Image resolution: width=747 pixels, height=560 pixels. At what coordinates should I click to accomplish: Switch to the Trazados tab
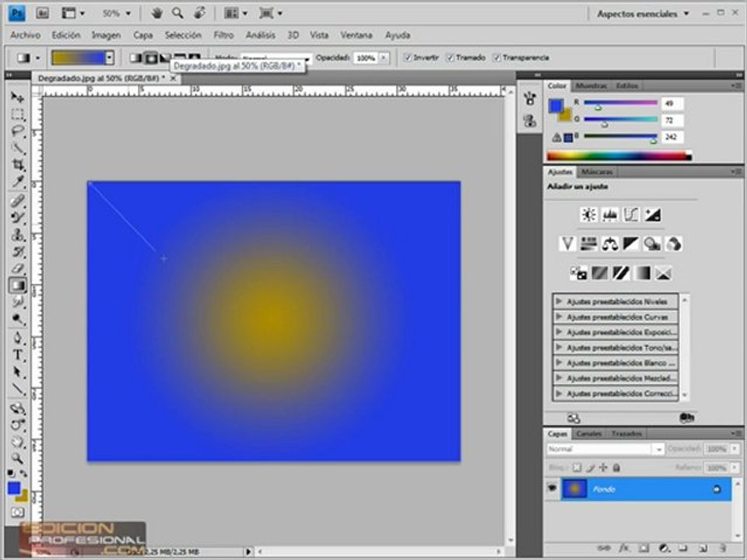click(x=626, y=433)
